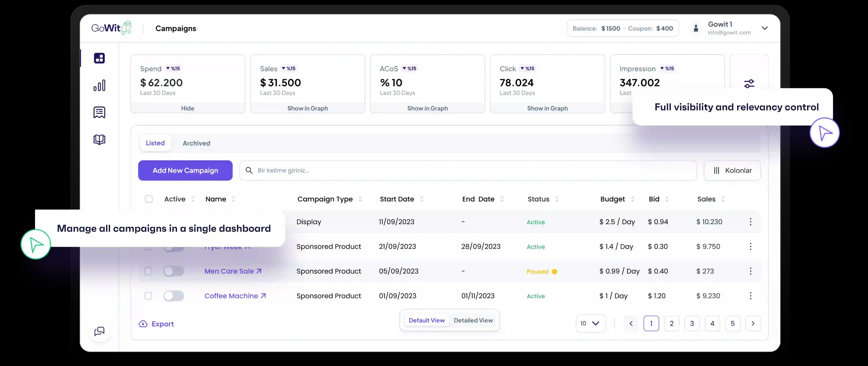
Task: Switch to the Listed tab
Action: (x=155, y=143)
